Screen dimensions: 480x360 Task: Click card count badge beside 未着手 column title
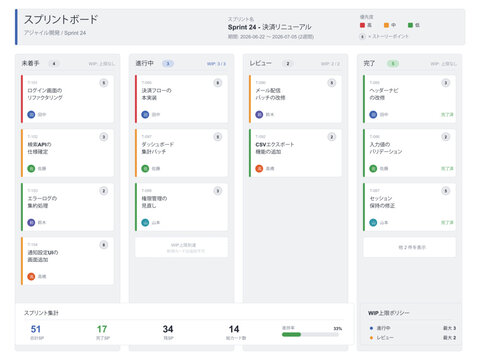(54, 63)
